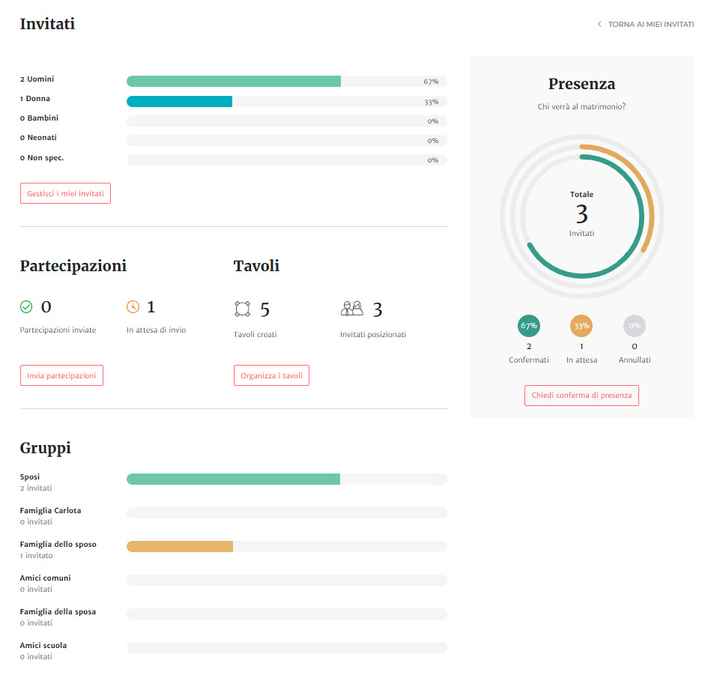Open Organizza i tavoli
The image size is (720, 675).
271,376
